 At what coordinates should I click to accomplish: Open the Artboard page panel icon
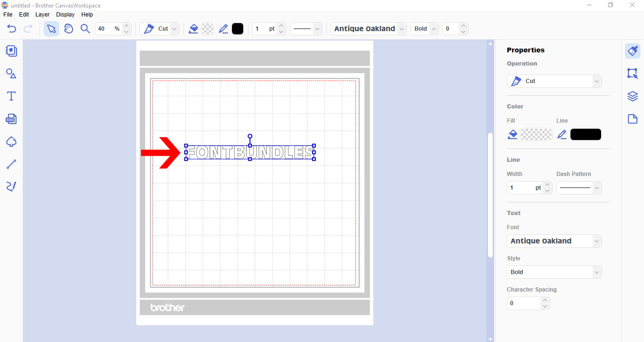coord(633,119)
